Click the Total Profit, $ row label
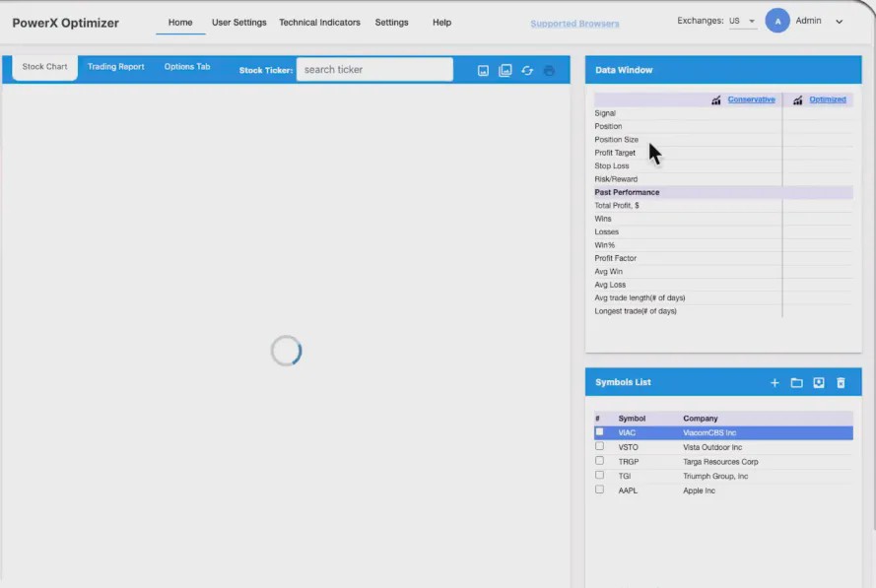Viewport: 876px width, 588px height. pos(617,206)
